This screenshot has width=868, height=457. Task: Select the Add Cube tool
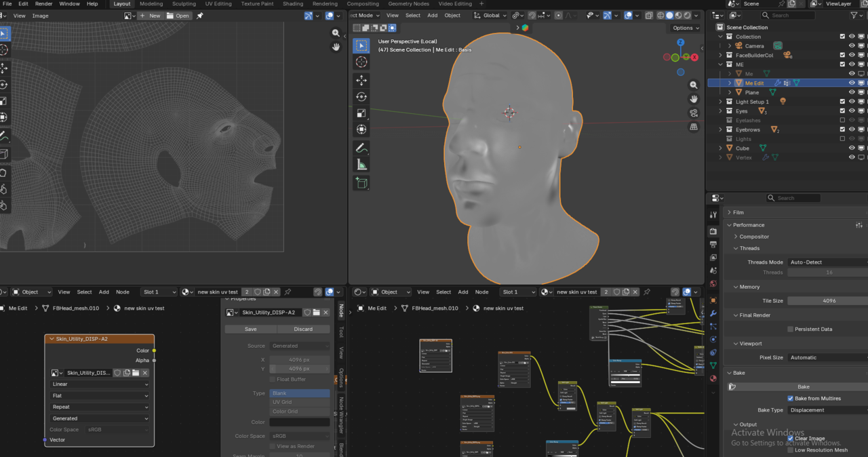tap(361, 182)
